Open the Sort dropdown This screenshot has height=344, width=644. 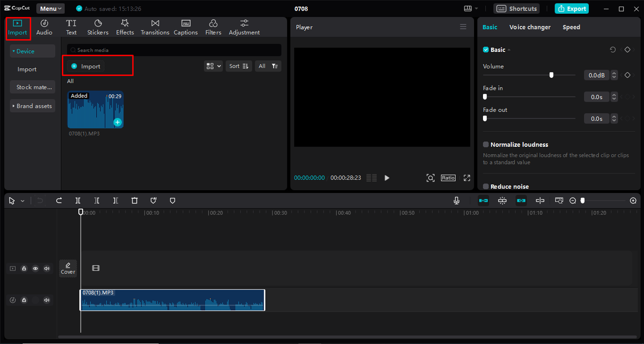click(x=239, y=66)
